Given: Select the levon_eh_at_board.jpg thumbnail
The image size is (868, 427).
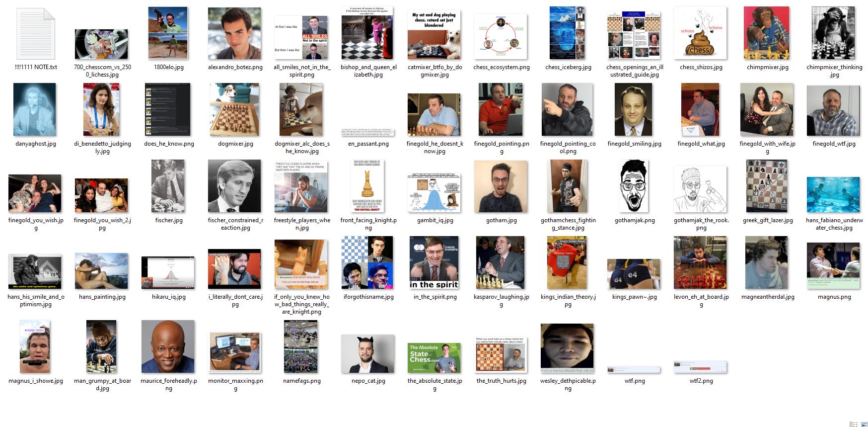Looking at the screenshot, I should [700, 262].
